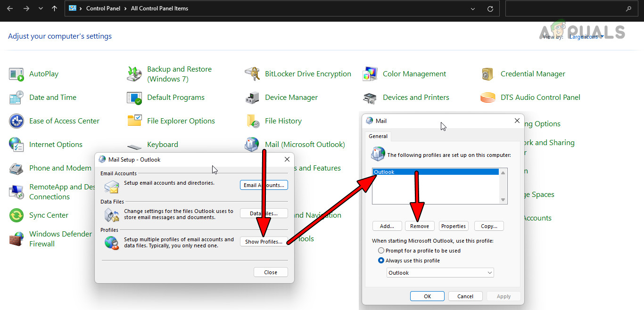Change the View by setting from Large icons
Image resolution: width=644 pixels, height=310 pixels.
click(585, 36)
